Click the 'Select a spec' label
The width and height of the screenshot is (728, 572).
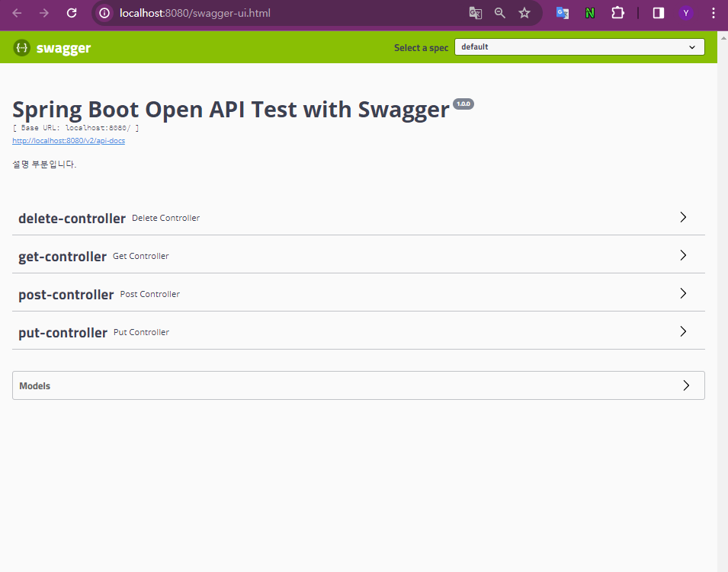point(421,48)
